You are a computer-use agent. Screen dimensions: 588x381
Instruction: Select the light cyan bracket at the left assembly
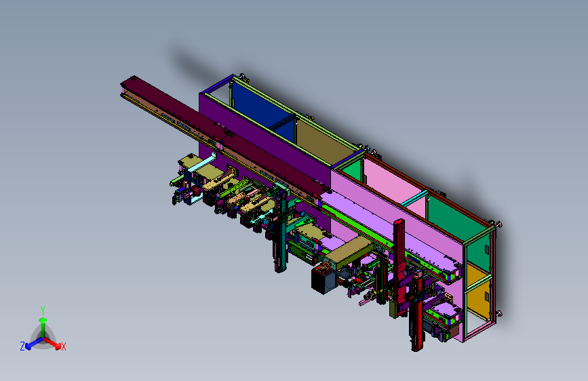[x=201, y=164]
